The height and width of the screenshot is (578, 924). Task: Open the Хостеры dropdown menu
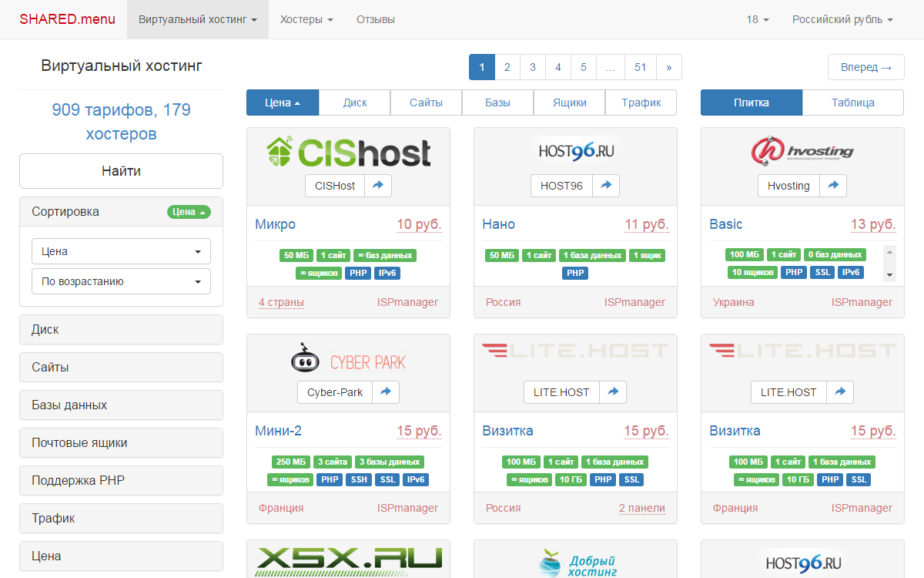point(306,19)
